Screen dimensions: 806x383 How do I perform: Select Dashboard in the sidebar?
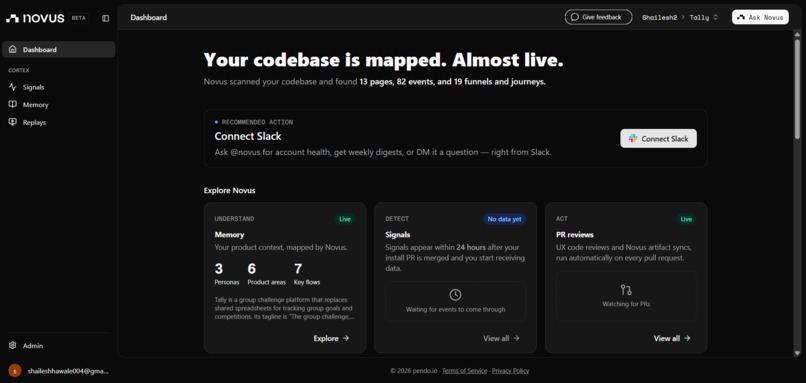tap(59, 49)
